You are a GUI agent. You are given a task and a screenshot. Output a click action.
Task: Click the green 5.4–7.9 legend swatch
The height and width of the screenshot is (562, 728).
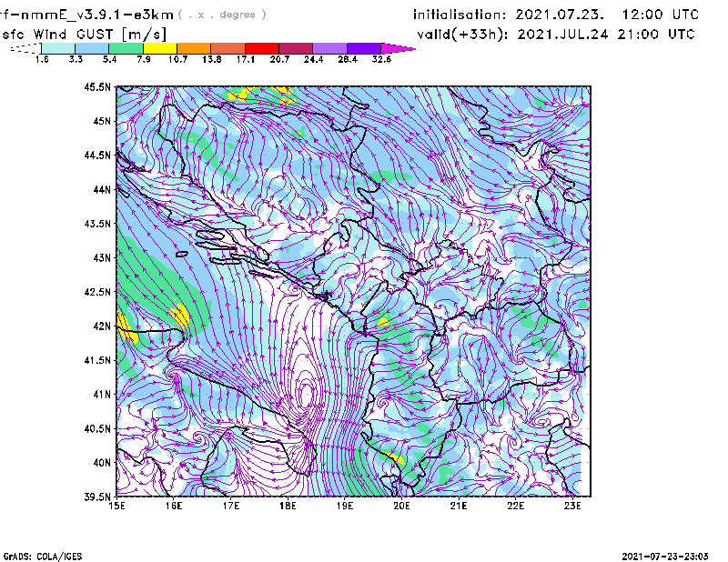coord(126,48)
